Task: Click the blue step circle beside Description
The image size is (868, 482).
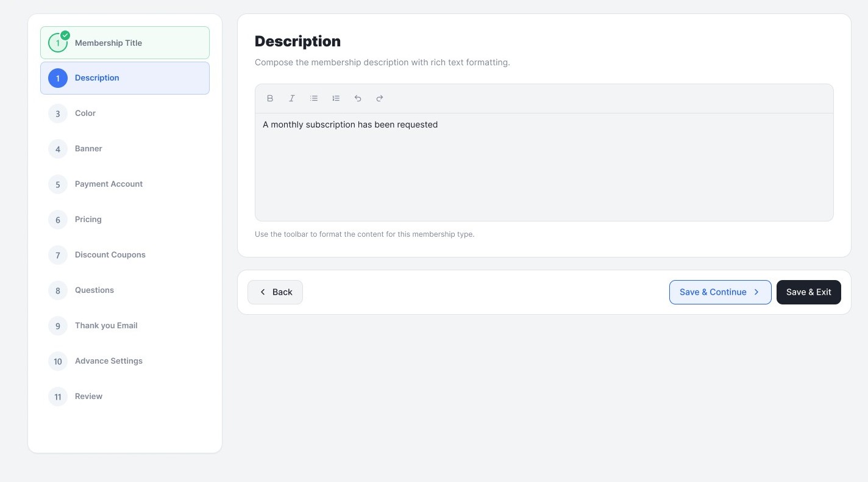Action: (x=58, y=78)
